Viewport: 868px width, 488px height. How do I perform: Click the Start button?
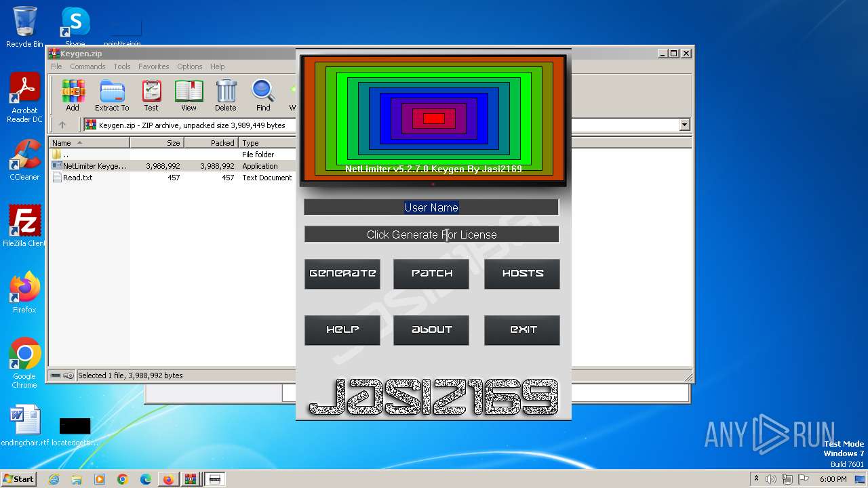pos(19,479)
